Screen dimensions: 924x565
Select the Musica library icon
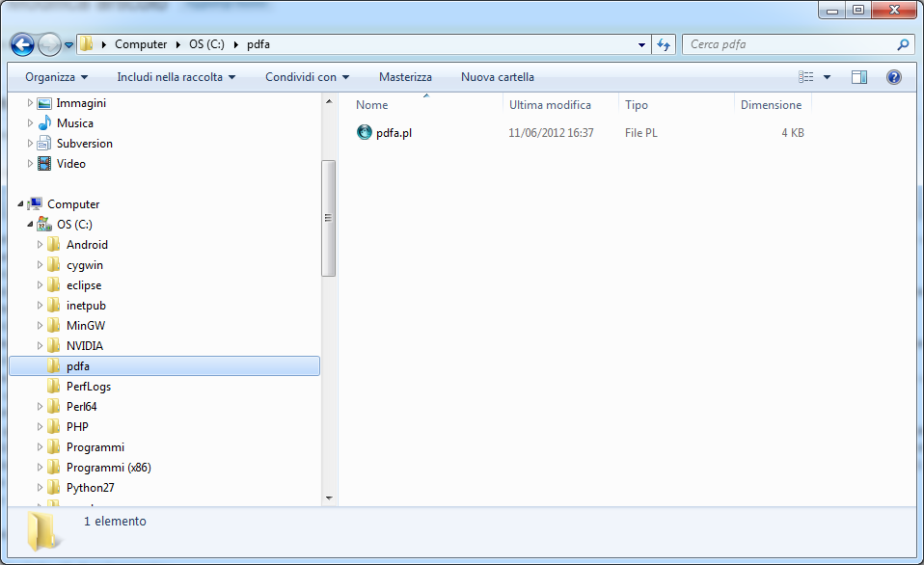click(44, 123)
